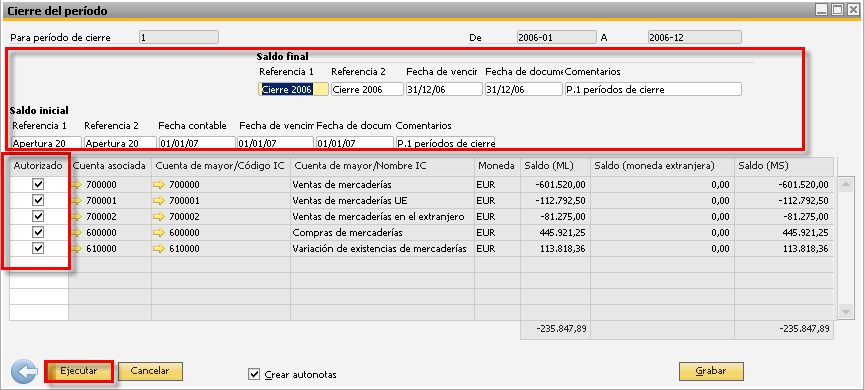Image resolution: width=865 pixels, height=390 pixels.
Task: Uncheck Autorizado for Compras de mercaderías
Action: [39, 233]
